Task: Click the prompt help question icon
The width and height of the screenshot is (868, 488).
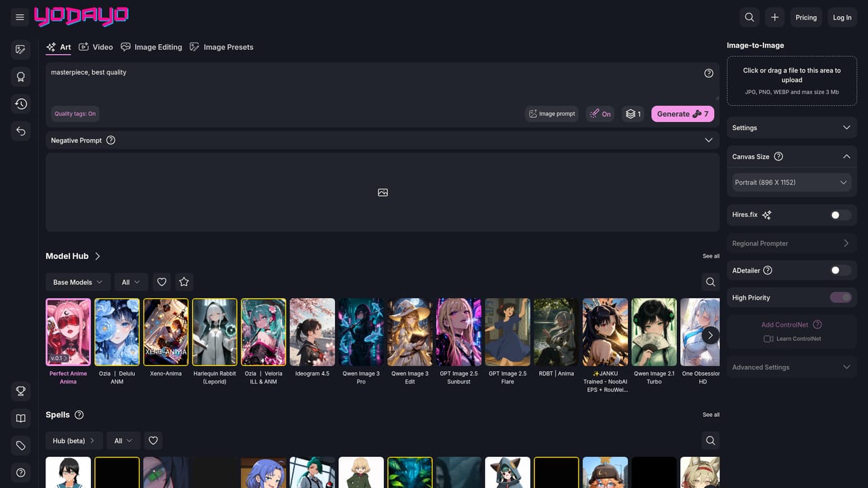Action: click(709, 73)
